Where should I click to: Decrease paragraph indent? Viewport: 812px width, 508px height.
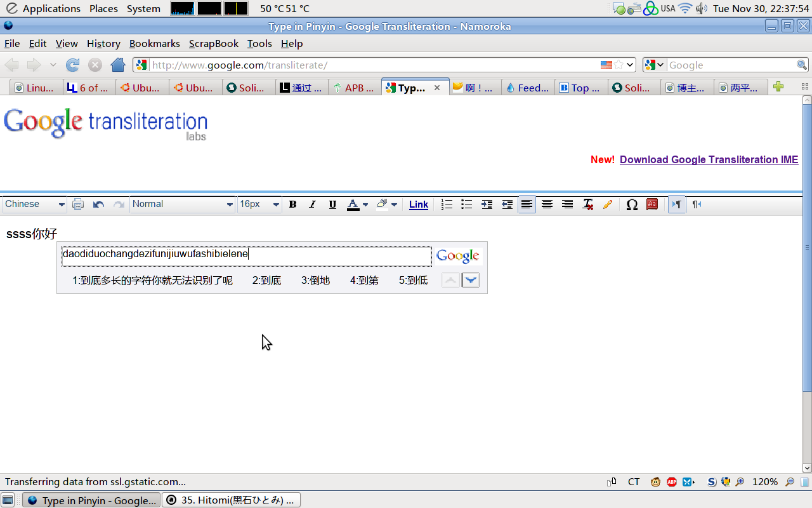[507, 204]
